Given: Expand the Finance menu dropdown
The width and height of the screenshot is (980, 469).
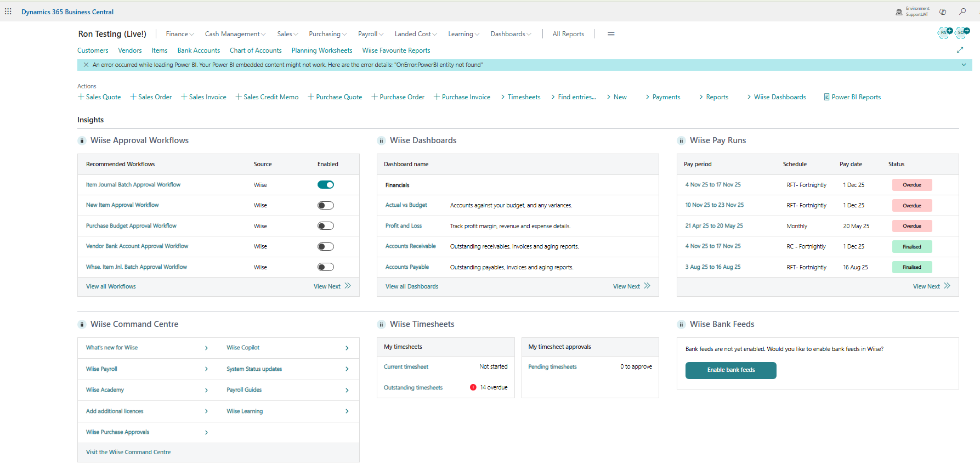Looking at the screenshot, I should [x=180, y=34].
